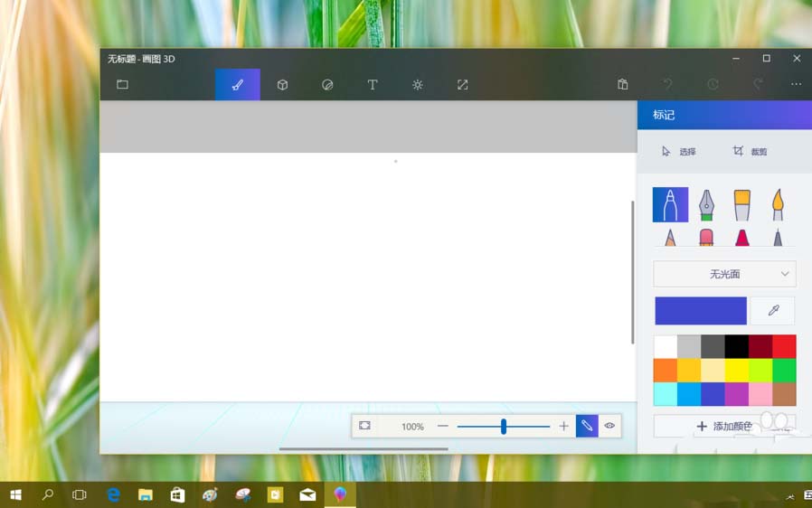Select the Calligraphy pen brush

[706, 205]
